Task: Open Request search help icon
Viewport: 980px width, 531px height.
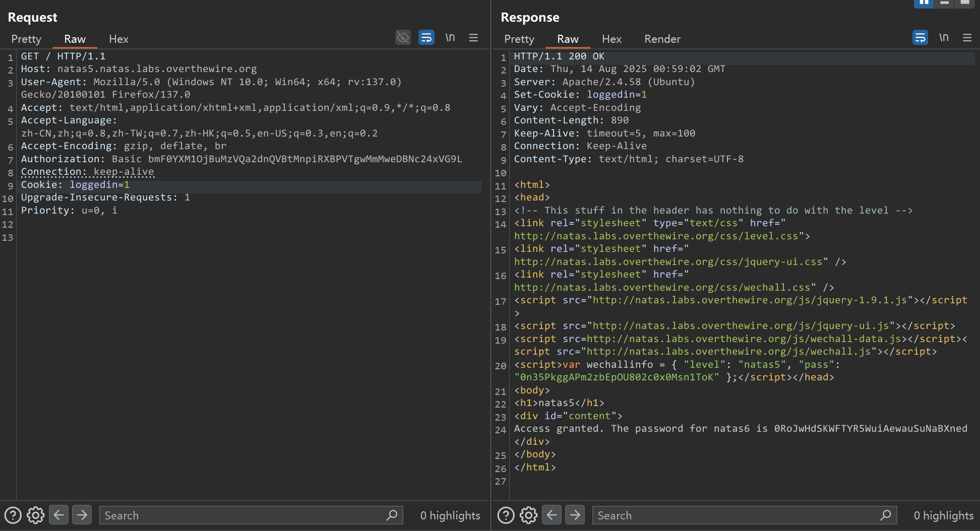Action: [x=13, y=515]
